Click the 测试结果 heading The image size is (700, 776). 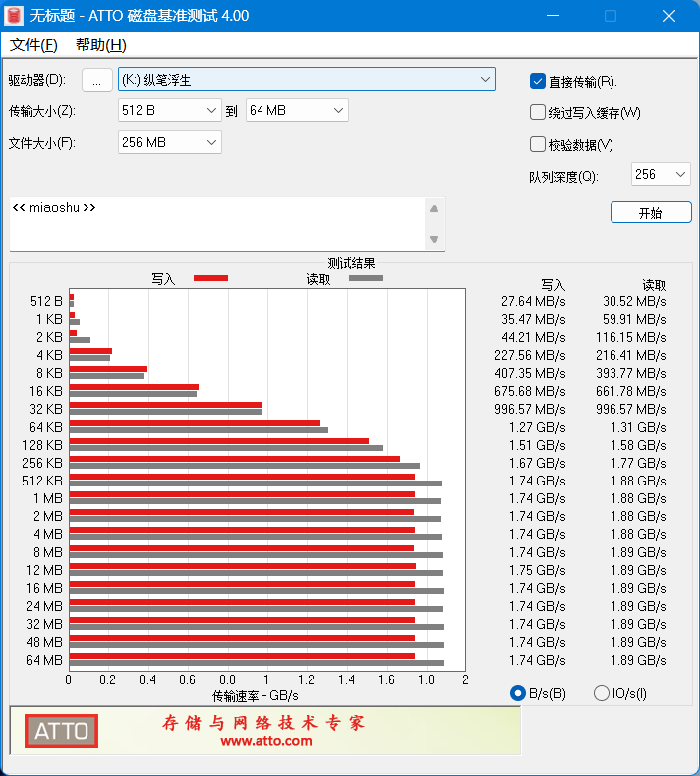pos(351,263)
